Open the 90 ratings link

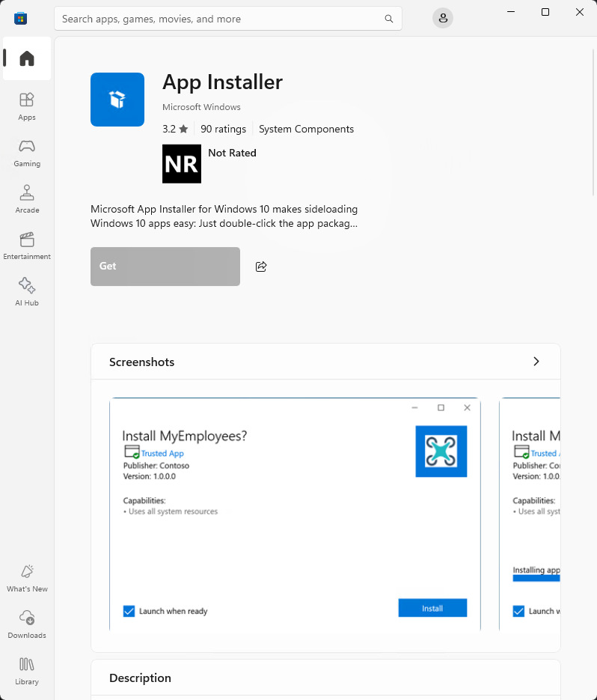tap(223, 129)
